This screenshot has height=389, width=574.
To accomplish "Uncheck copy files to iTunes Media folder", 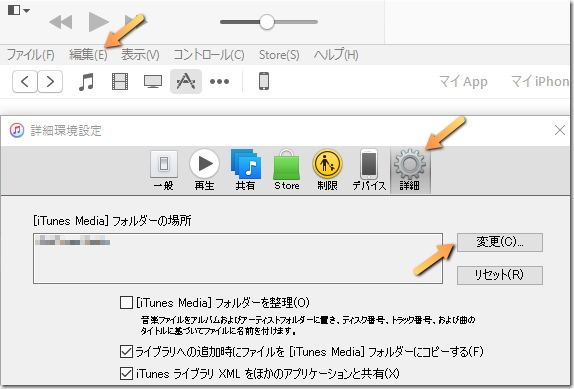I will 126,352.
